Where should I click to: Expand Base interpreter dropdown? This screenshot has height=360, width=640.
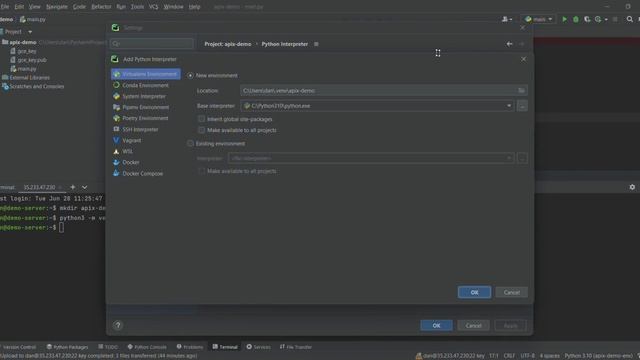point(509,106)
